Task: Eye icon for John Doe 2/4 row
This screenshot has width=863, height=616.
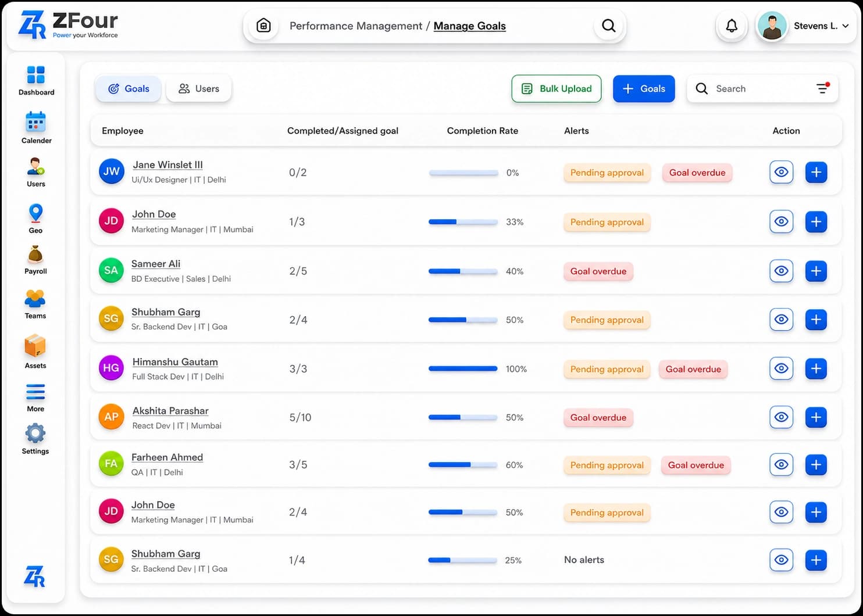Action: coord(781,512)
